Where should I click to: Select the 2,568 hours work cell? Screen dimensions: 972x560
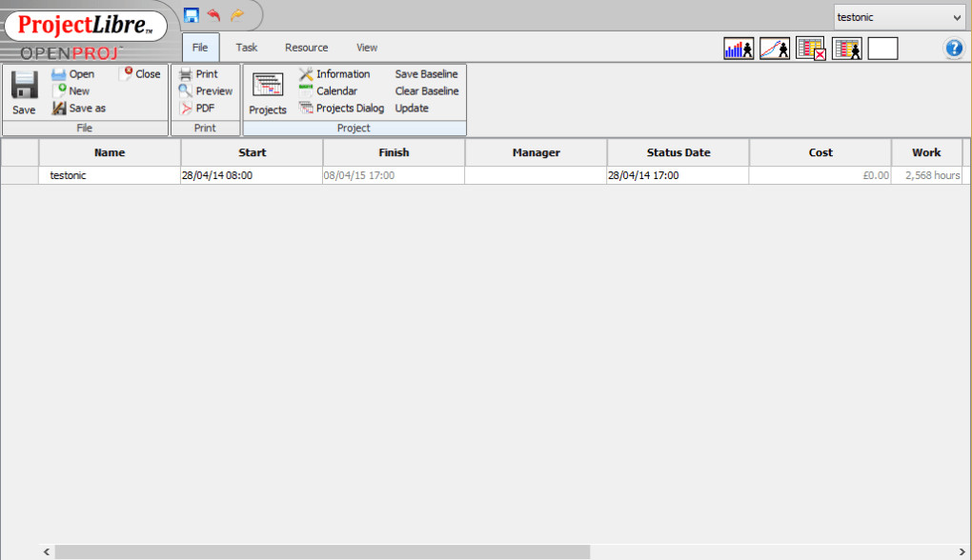pyautogui.click(x=927, y=175)
